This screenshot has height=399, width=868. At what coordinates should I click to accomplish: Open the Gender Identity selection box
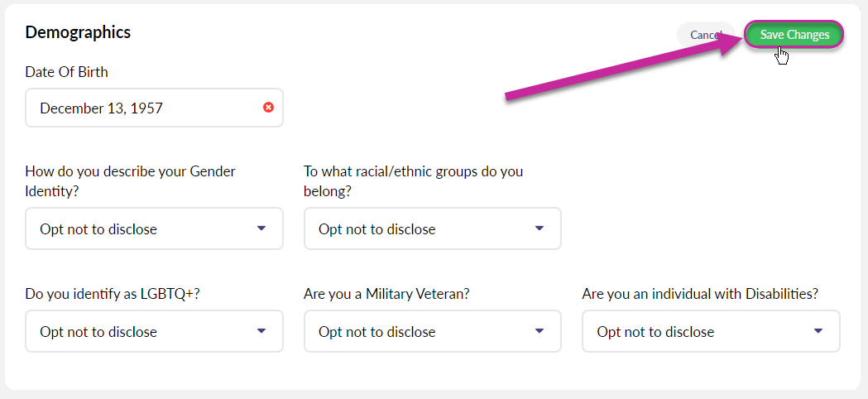pyautogui.click(x=155, y=228)
